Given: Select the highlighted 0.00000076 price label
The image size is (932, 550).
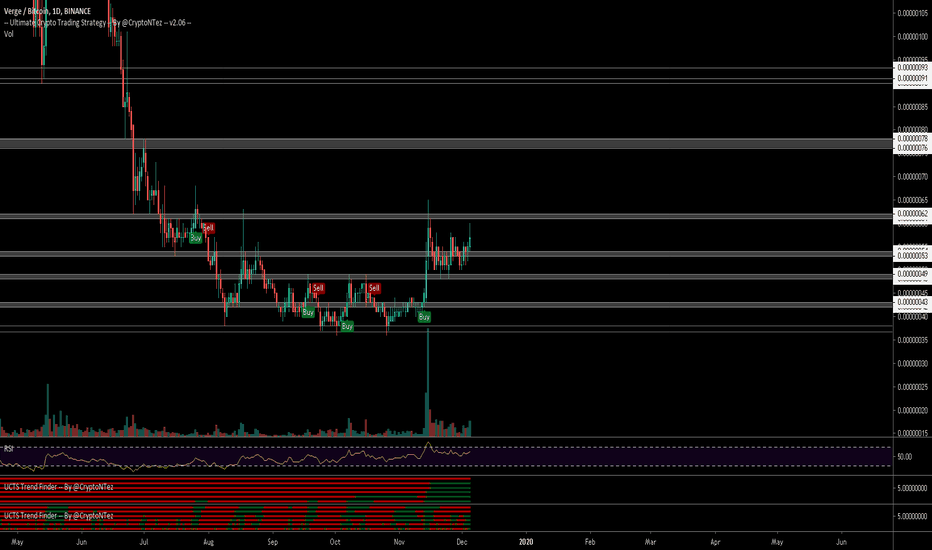Looking at the screenshot, I should [x=912, y=148].
